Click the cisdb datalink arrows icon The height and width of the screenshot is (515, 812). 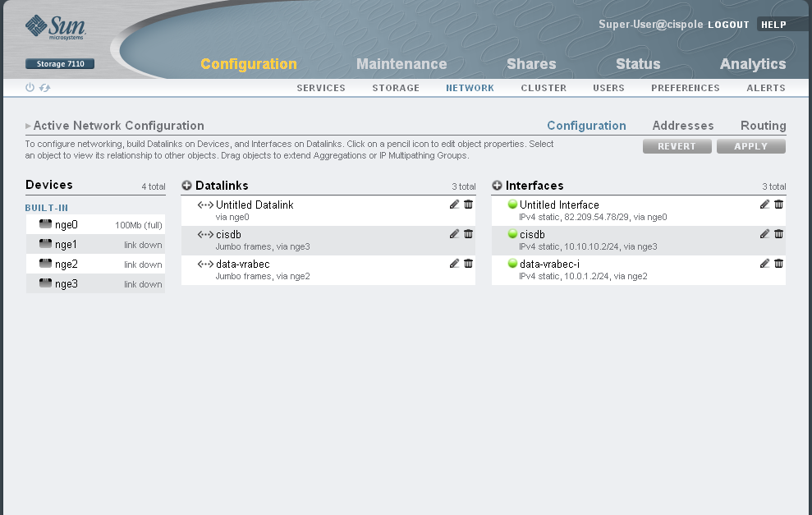tap(205, 235)
